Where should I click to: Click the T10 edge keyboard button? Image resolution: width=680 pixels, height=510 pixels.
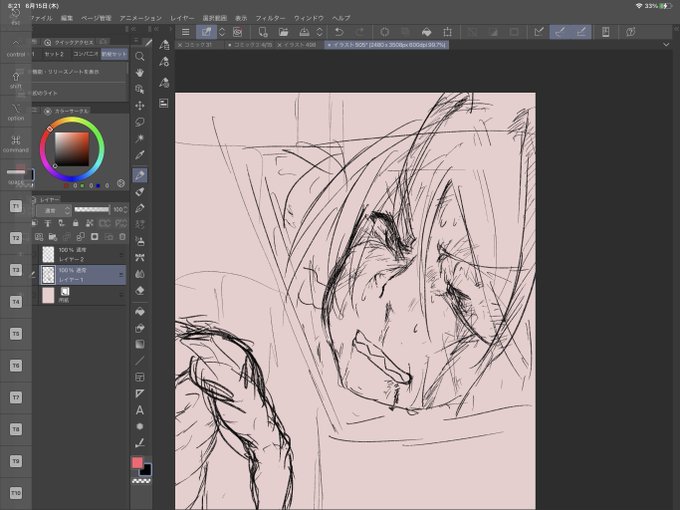(16, 493)
